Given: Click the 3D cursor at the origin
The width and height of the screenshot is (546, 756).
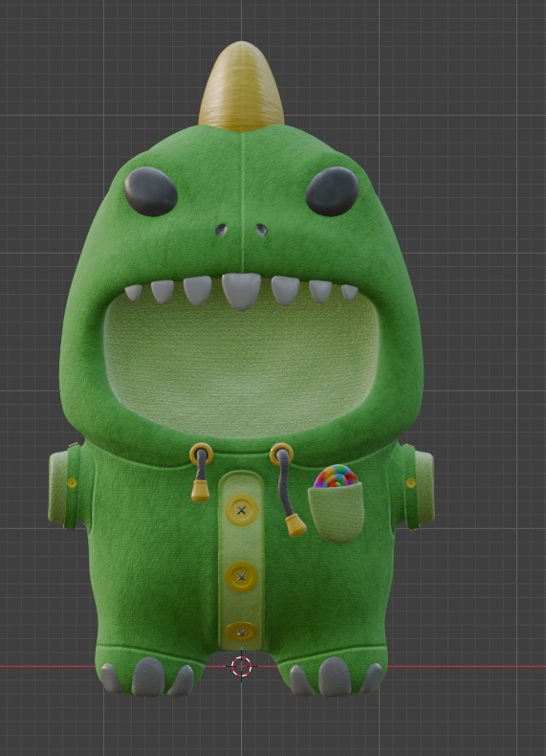Looking at the screenshot, I should [x=241, y=666].
